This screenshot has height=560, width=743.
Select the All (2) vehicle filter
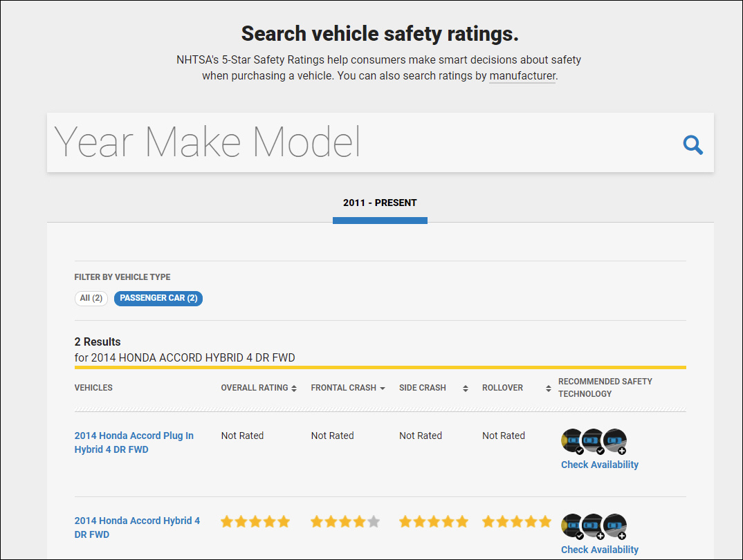91,298
